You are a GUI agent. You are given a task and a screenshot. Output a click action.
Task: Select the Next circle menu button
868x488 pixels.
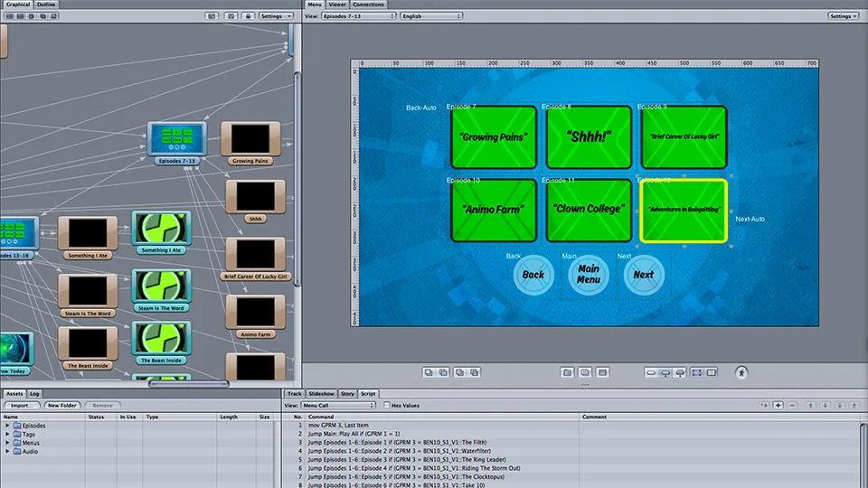[x=643, y=275]
